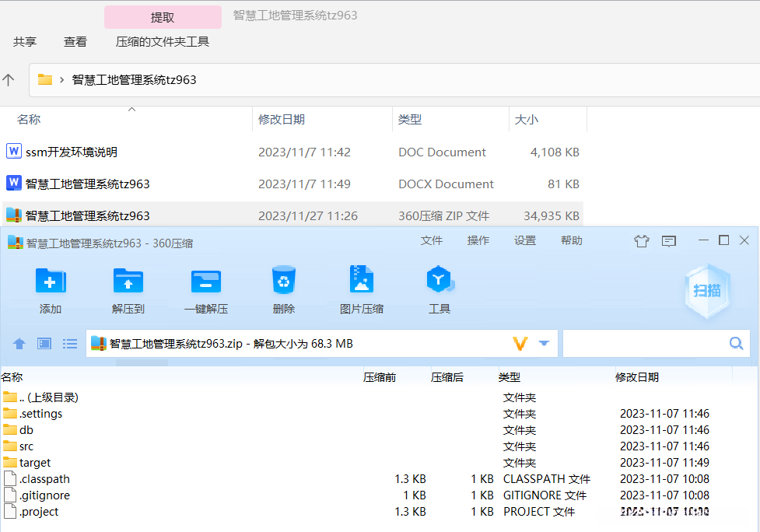
Task: Click the up arrow in File Explorer
Action: (x=9, y=80)
